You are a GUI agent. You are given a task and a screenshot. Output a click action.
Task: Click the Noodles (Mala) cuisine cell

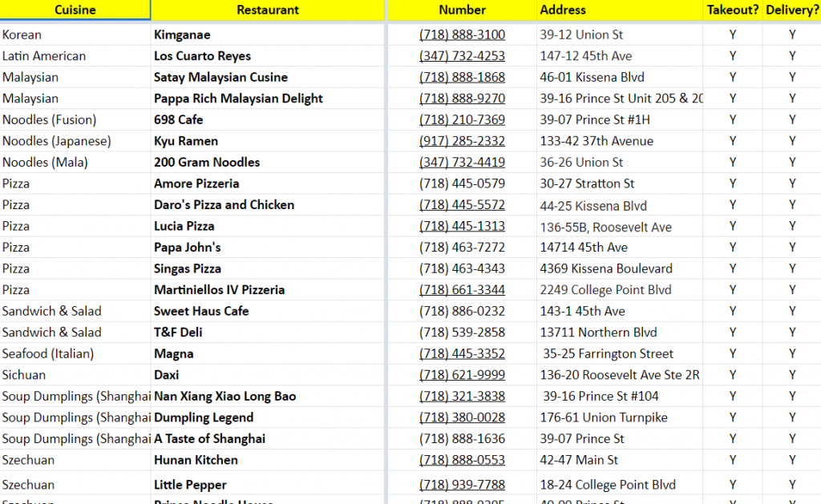coord(75,162)
